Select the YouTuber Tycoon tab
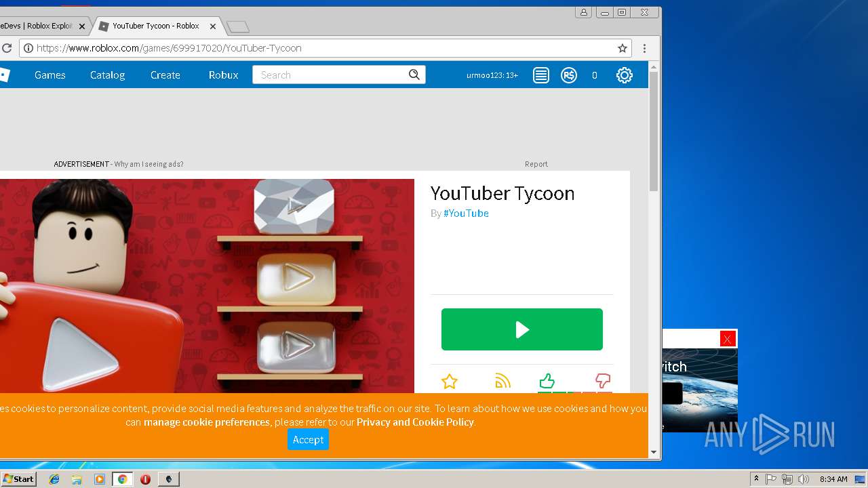 [x=157, y=26]
